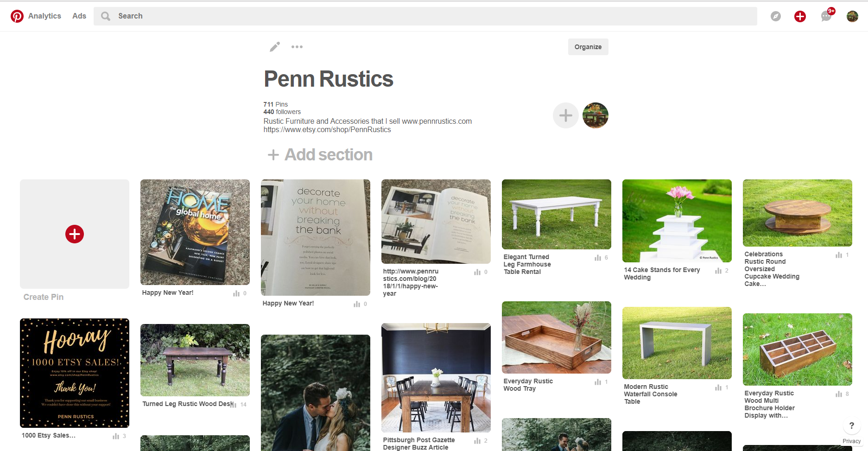Open the Ads menu
The width and height of the screenshot is (868, 451).
[79, 16]
